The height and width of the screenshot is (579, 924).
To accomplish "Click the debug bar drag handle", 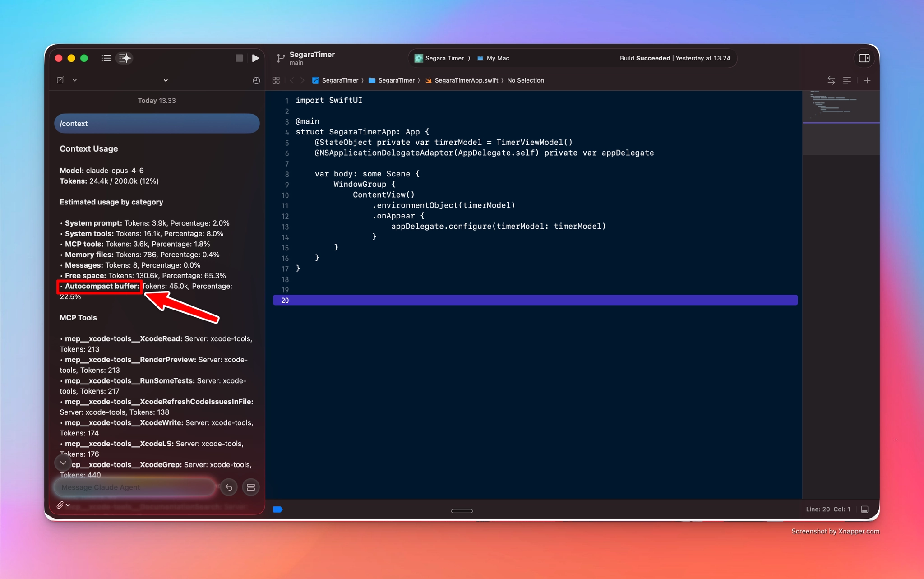I will (x=462, y=511).
